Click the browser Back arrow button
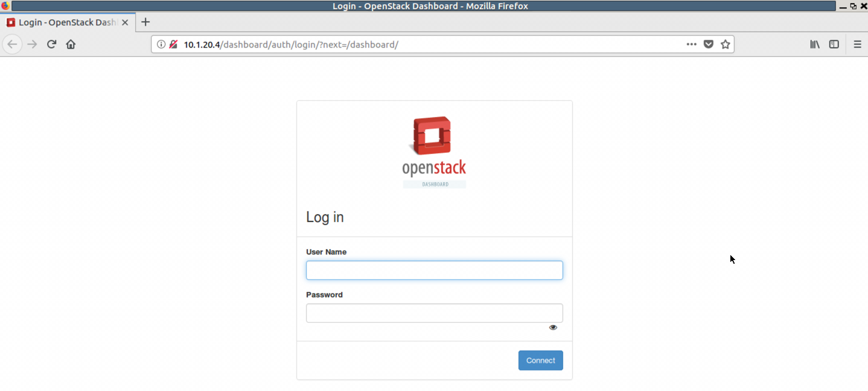This screenshot has width=868, height=391. click(13, 44)
